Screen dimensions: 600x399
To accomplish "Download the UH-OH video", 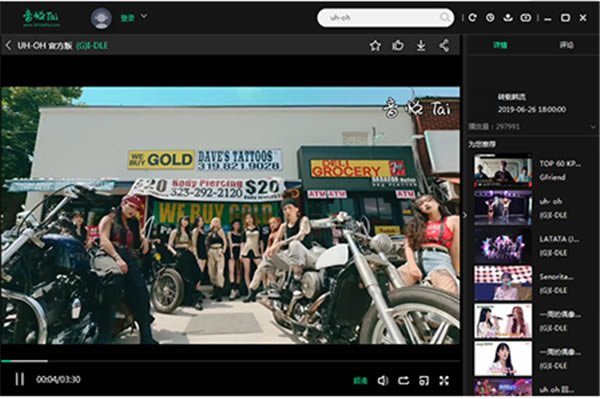I will (421, 46).
